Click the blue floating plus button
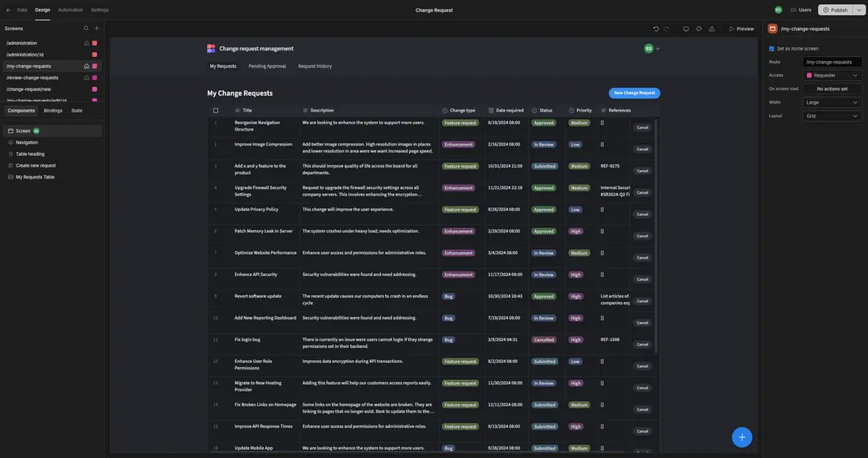 click(742, 437)
